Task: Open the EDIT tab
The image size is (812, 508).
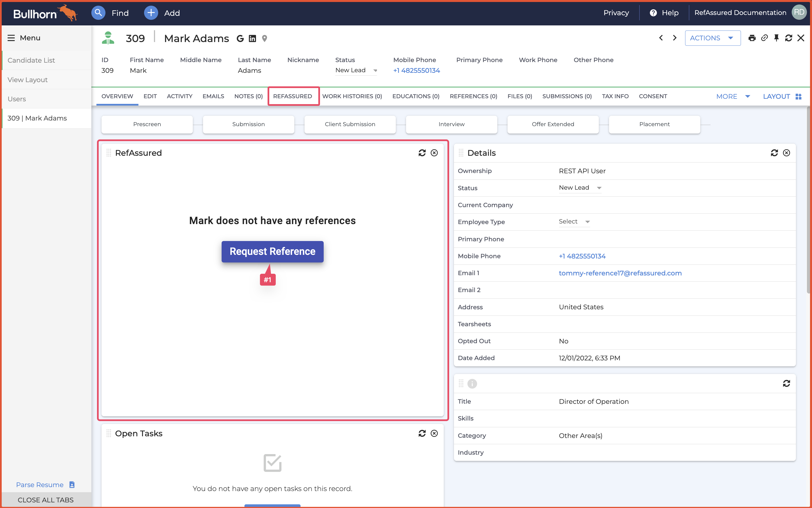Action: [x=150, y=97]
